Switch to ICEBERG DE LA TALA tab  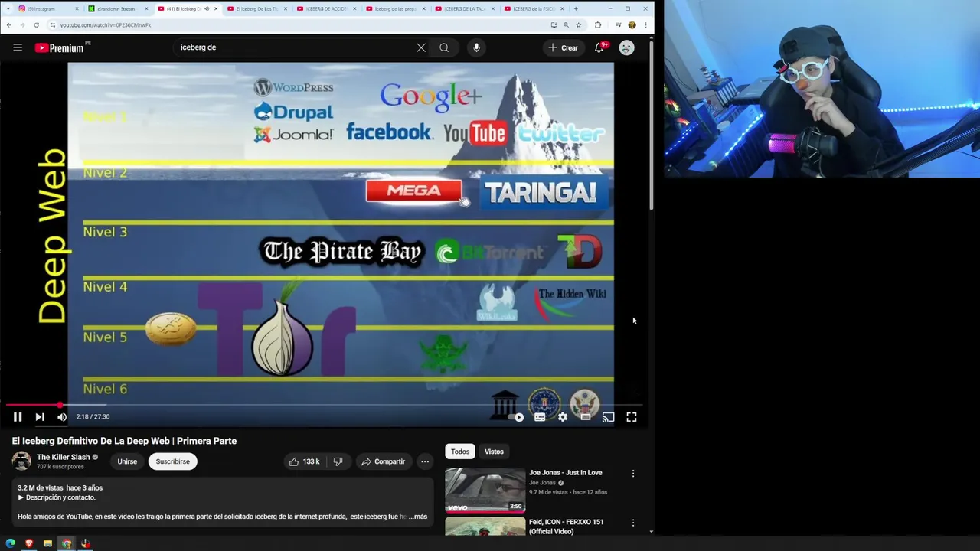point(463,8)
